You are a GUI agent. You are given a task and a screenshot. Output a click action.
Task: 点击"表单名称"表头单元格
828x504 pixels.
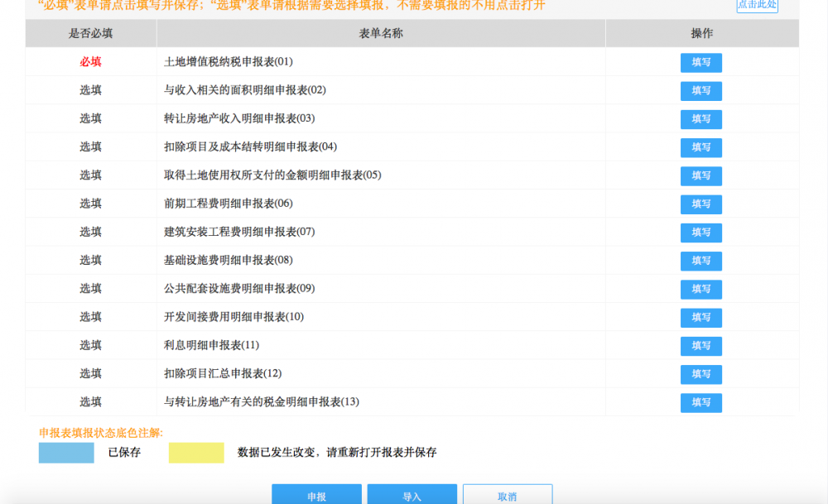click(x=380, y=33)
